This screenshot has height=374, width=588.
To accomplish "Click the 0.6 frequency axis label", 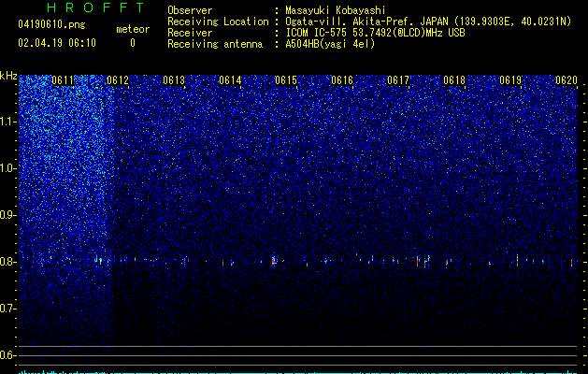I will tap(7, 355).
